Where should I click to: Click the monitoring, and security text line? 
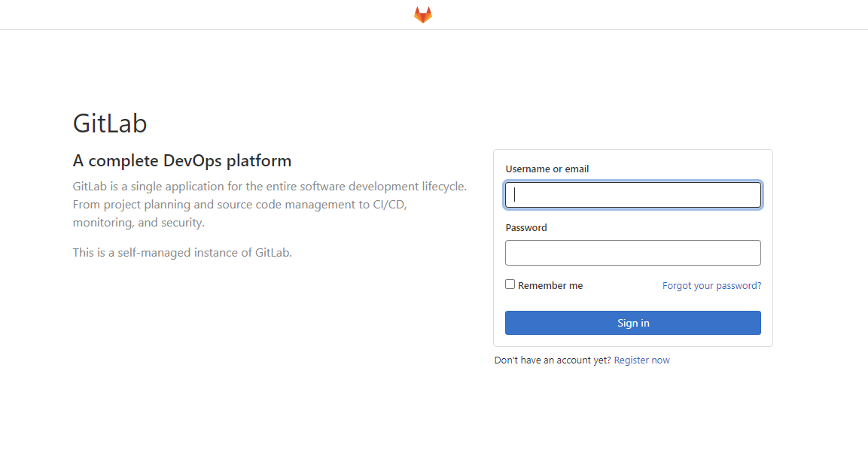point(139,223)
